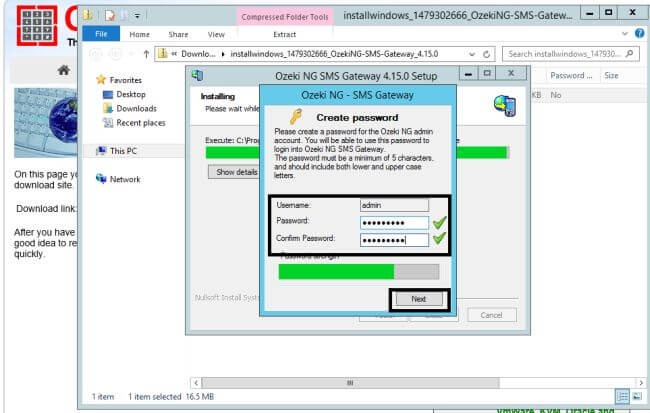This screenshot has width=650, height=413.
Task: Click the Back navigation button in Explorer
Action: coord(96,54)
